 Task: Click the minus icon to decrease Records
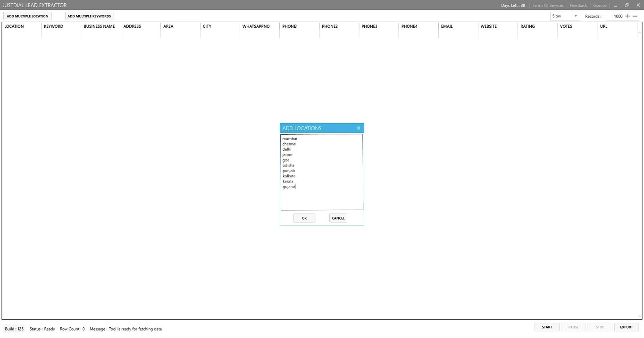click(635, 16)
